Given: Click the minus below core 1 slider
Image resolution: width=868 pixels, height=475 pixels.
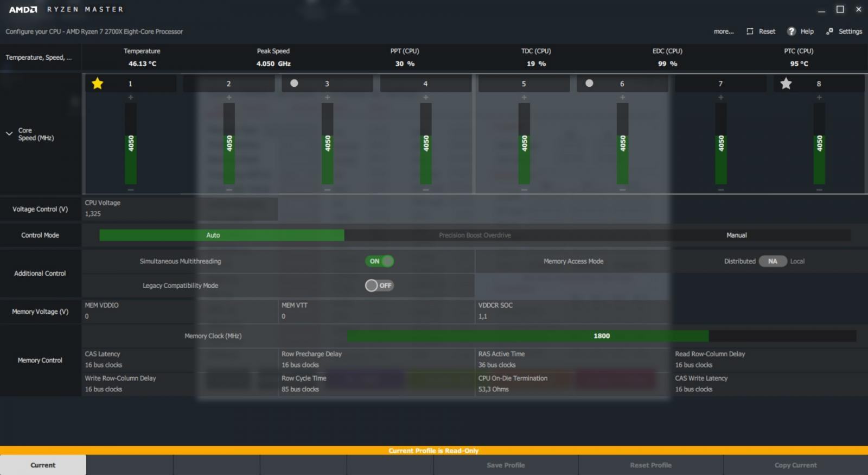Looking at the screenshot, I should click(x=131, y=190).
